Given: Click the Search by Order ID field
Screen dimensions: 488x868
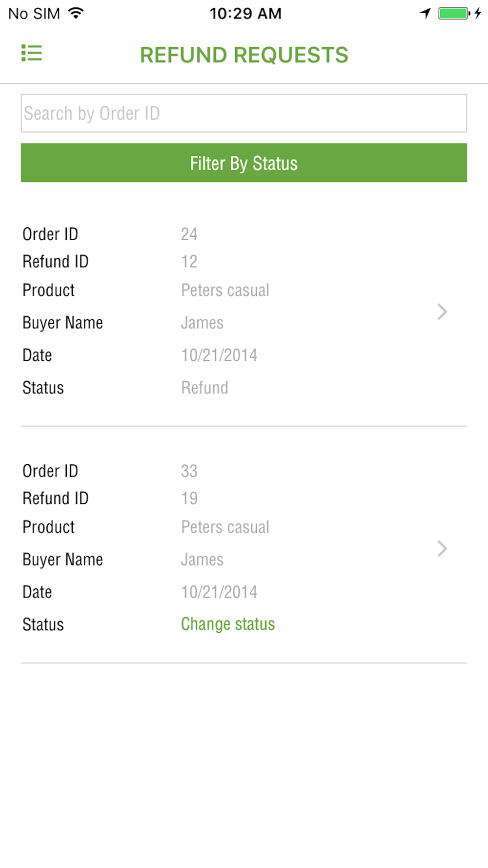Looking at the screenshot, I should [x=244, y=113].
